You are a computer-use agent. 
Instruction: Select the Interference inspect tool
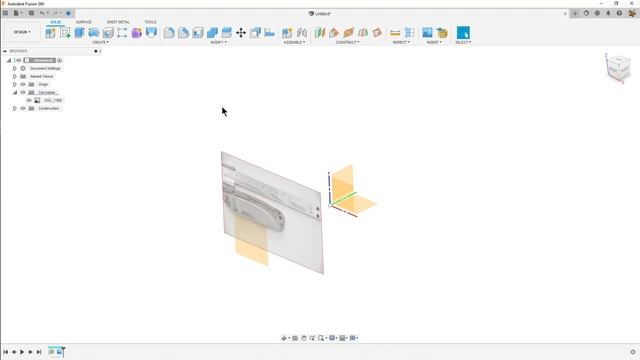pyautogui.click(x=409, y=33)
